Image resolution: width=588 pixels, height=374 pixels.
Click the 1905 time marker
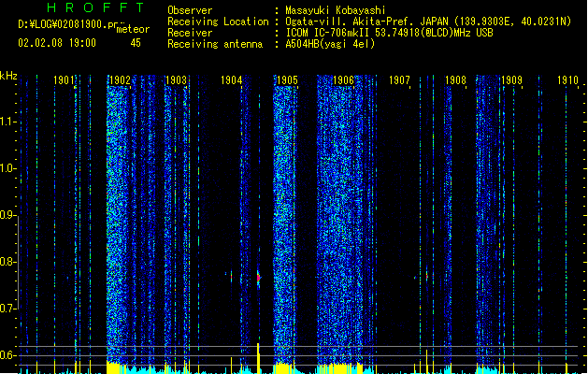click(287, 80)
